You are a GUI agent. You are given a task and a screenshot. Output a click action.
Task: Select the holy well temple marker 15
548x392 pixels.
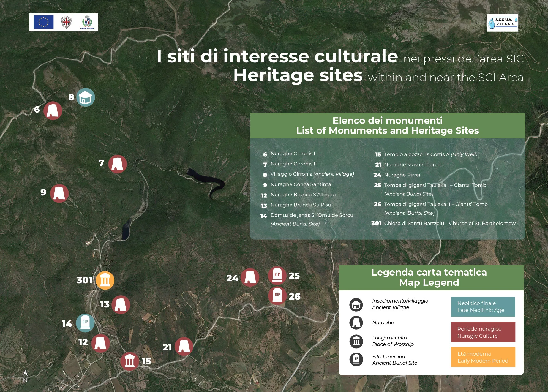130,361
